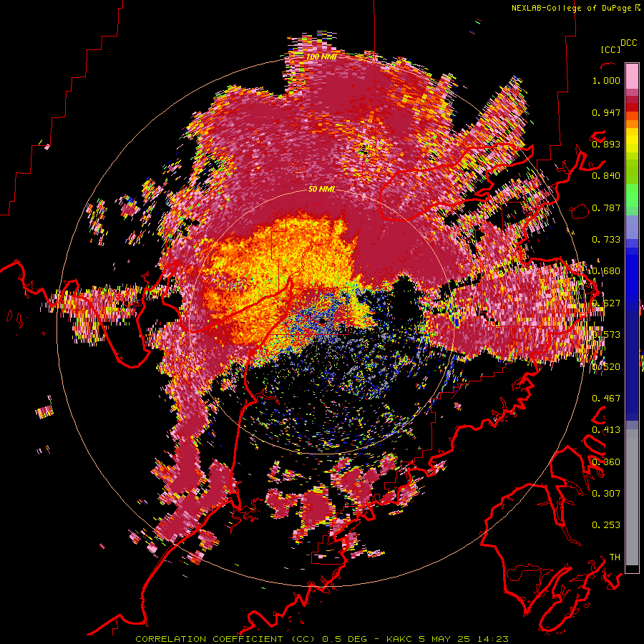Click the NEXLAB-College of DuPage title text

[x=572, y=8]
